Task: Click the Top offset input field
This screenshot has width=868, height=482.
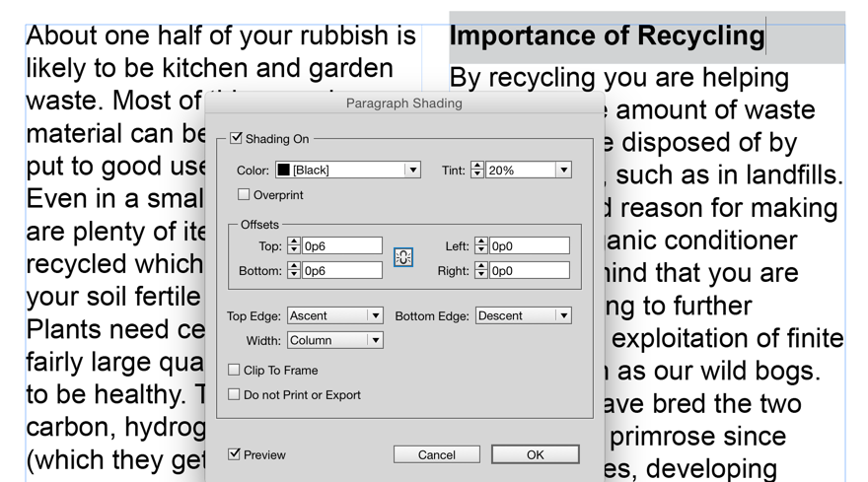Action: (341, 246)
